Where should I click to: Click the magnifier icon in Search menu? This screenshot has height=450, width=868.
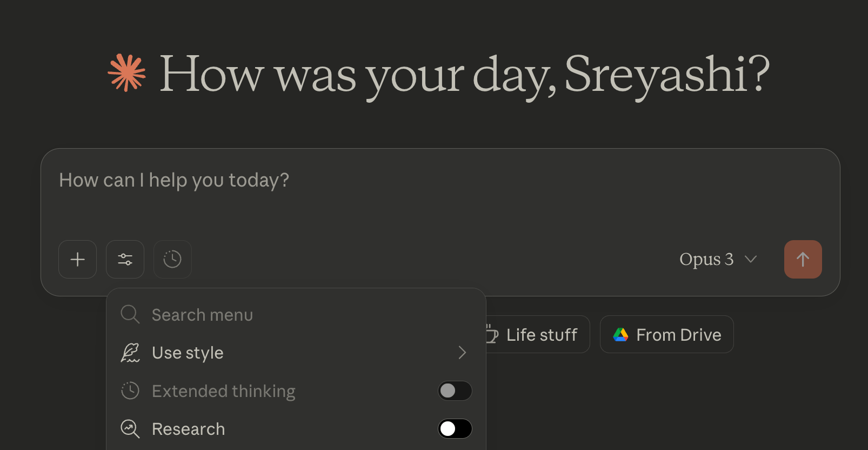130,314
